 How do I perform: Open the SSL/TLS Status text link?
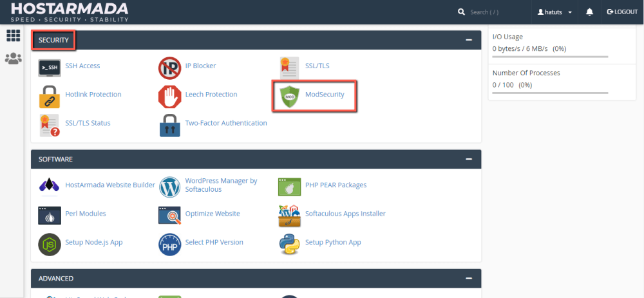point(88,123)
